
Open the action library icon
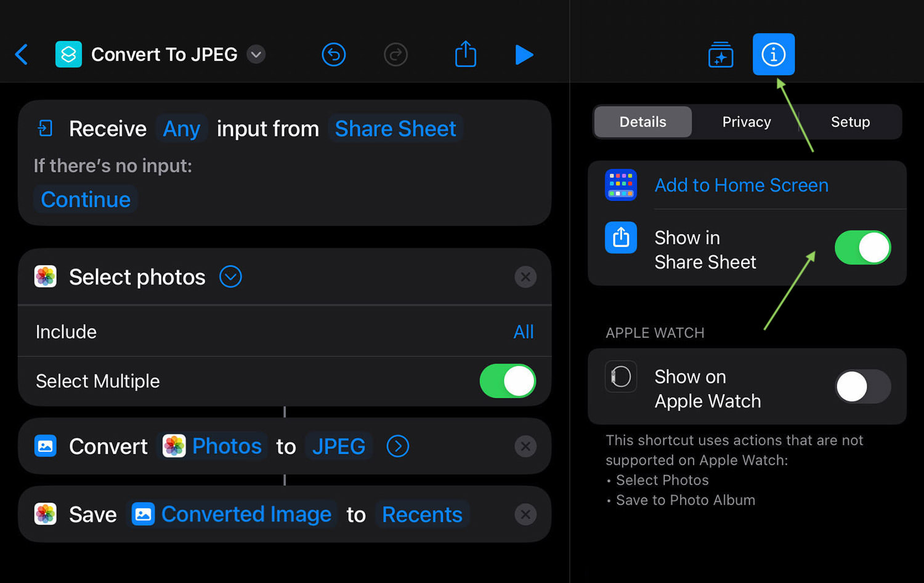click(x=721, y=55)
